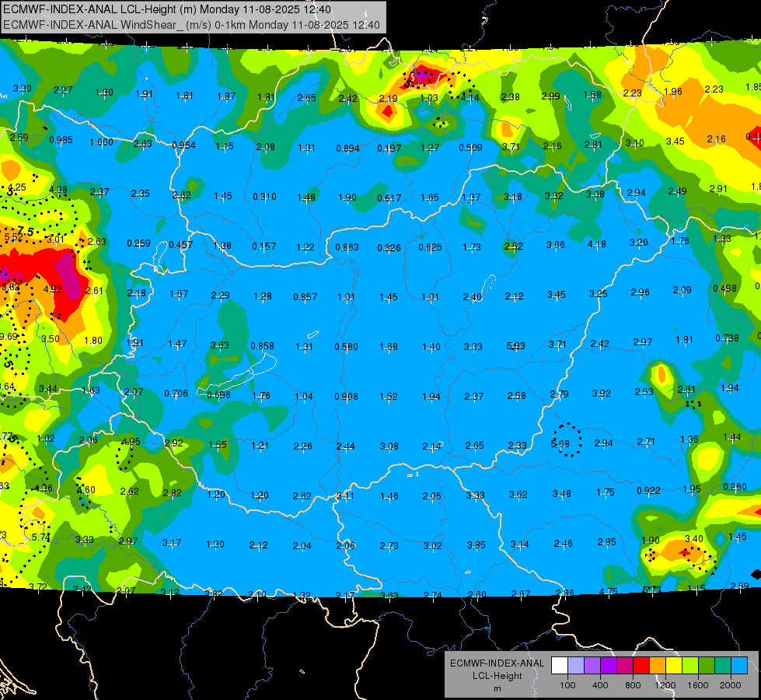Click the wind shear value "0.580"
The image size is (761, 700).
347,347
